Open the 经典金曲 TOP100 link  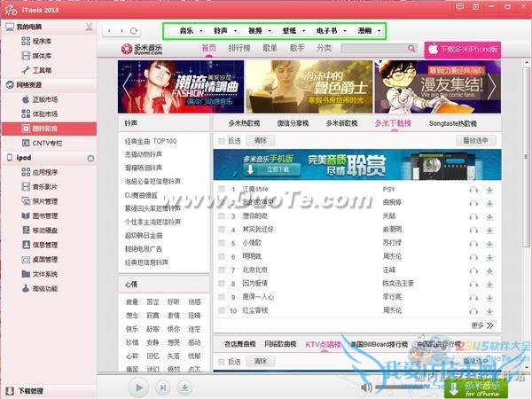tap(151, 141)
